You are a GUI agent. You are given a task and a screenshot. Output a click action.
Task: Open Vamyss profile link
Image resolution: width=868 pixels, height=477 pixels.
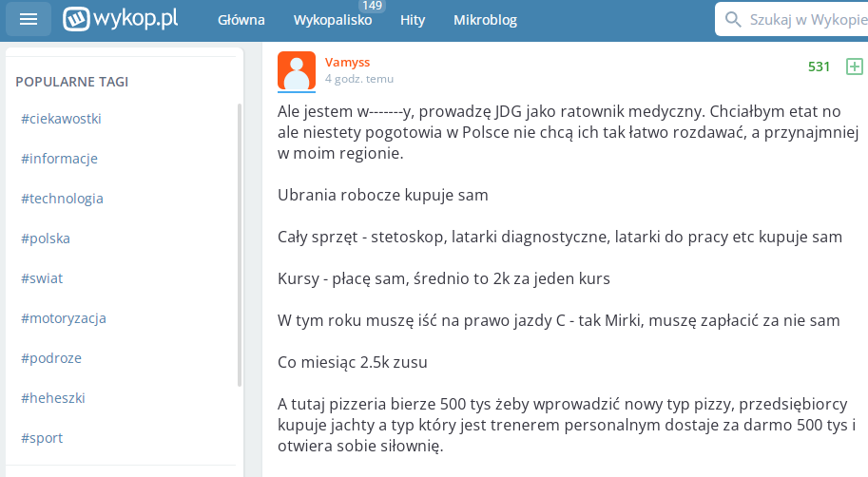coord(347,62)
